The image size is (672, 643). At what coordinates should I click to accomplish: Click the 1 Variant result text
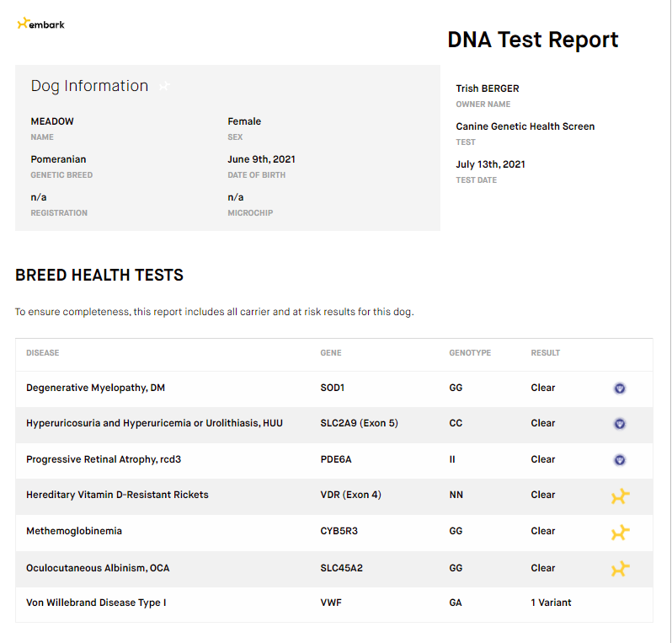point(551,603)
